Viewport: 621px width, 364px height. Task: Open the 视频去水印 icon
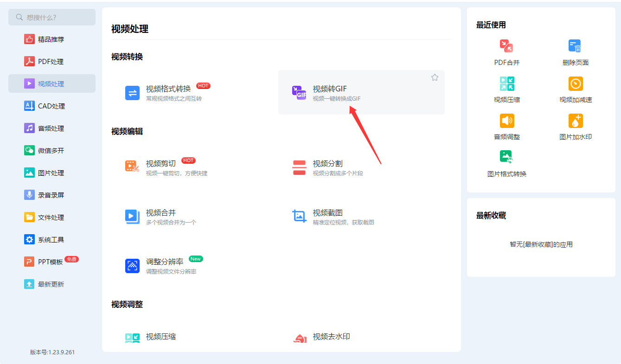point(300,338)
